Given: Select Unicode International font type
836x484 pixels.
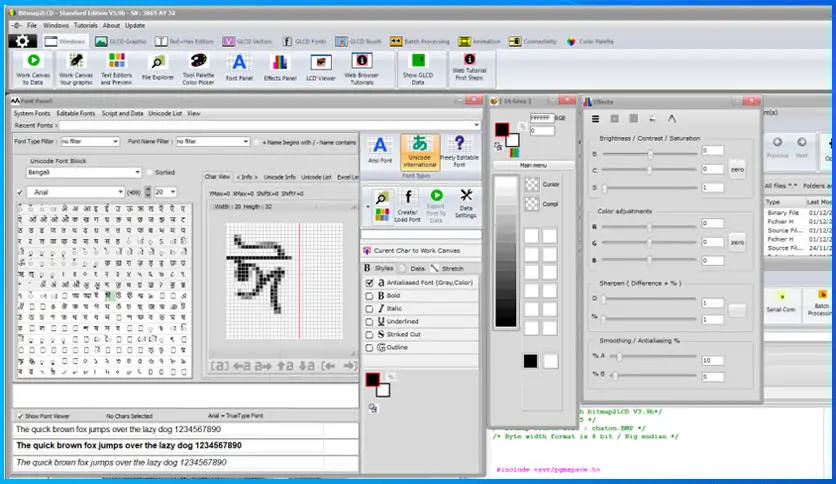Looking at the screenshot, I should click(x=420, y=151).
